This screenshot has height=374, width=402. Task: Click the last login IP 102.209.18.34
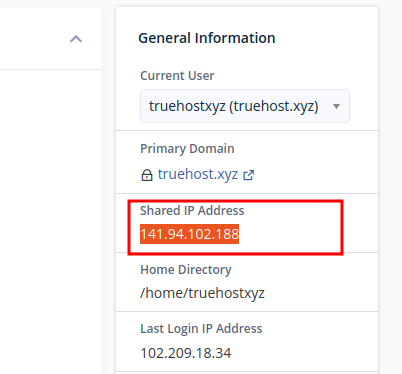coord(186,353)
